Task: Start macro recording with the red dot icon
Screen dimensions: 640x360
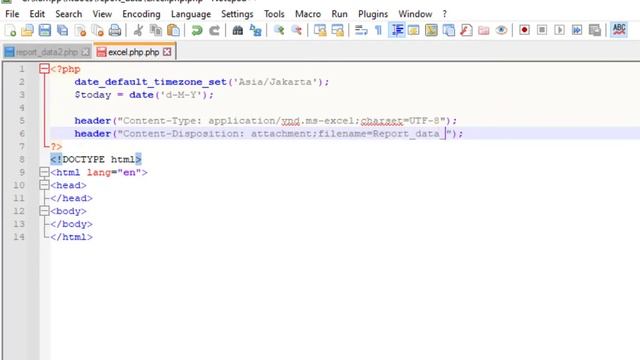Action: tap(524, 30)
